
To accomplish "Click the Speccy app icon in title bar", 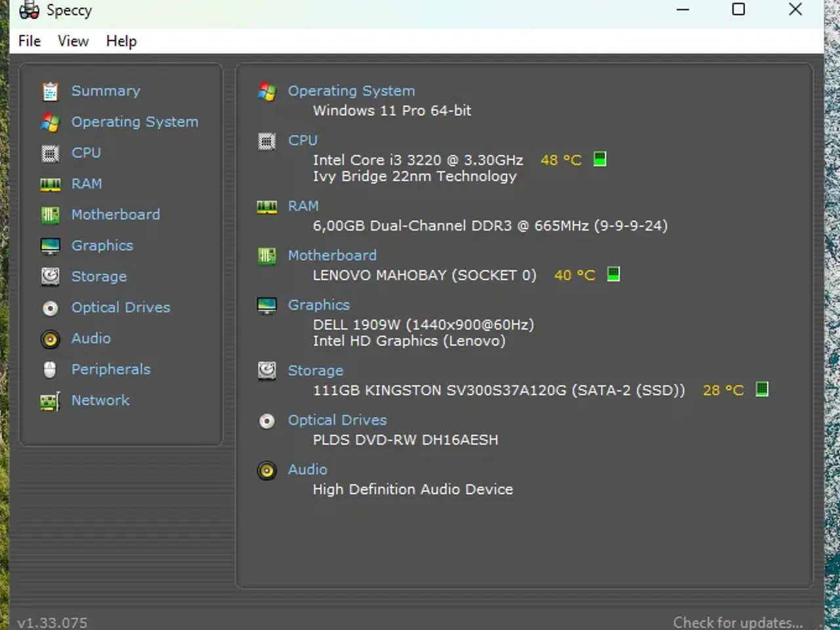I will [30, 10].
